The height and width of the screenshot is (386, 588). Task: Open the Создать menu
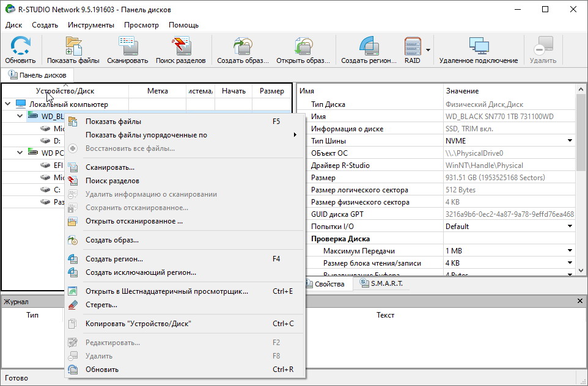[x=45, y=25]
